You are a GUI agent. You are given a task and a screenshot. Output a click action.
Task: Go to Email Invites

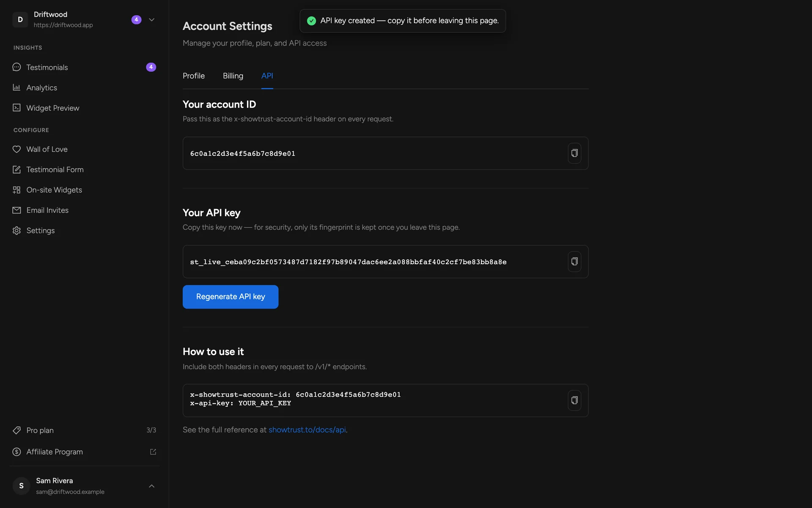tap(85, 210)
